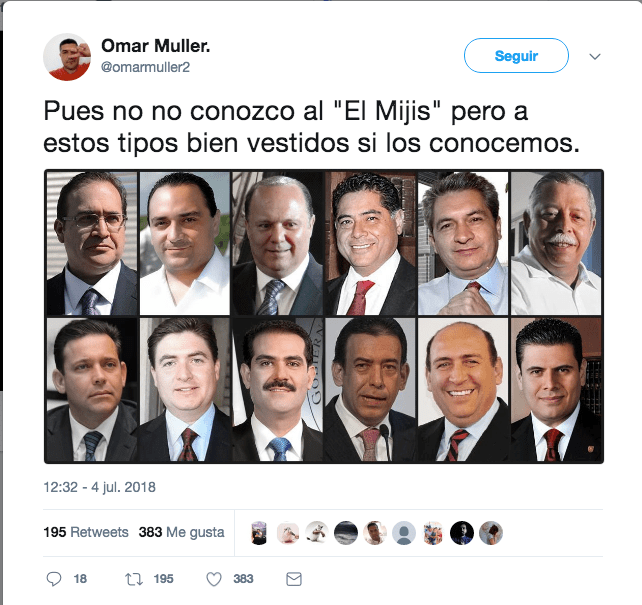The width and height of the screenshot is (642, 605).
Task: Open the man with glasses photo, top-left
Action: click(x=92, y=244)
